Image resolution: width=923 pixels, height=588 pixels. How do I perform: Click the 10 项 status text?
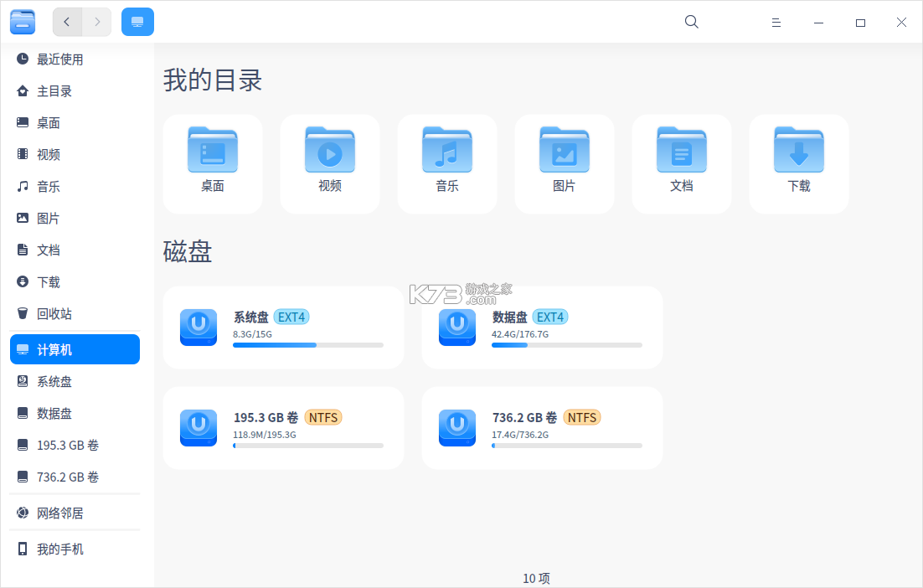coord(536,579)
